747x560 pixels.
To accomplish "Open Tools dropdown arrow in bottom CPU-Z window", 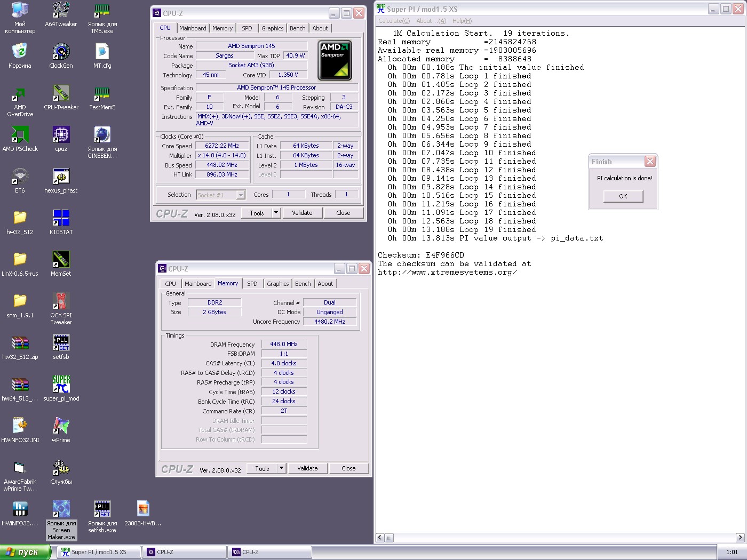I will (281, 468).
